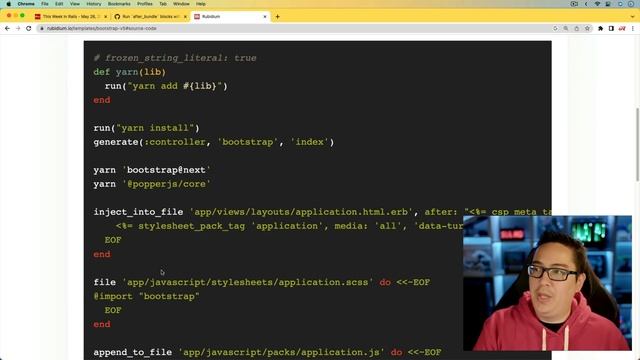Open the Bookmarks menu
The width and height of the screenshot is (640, 360).
coord(119,4)
